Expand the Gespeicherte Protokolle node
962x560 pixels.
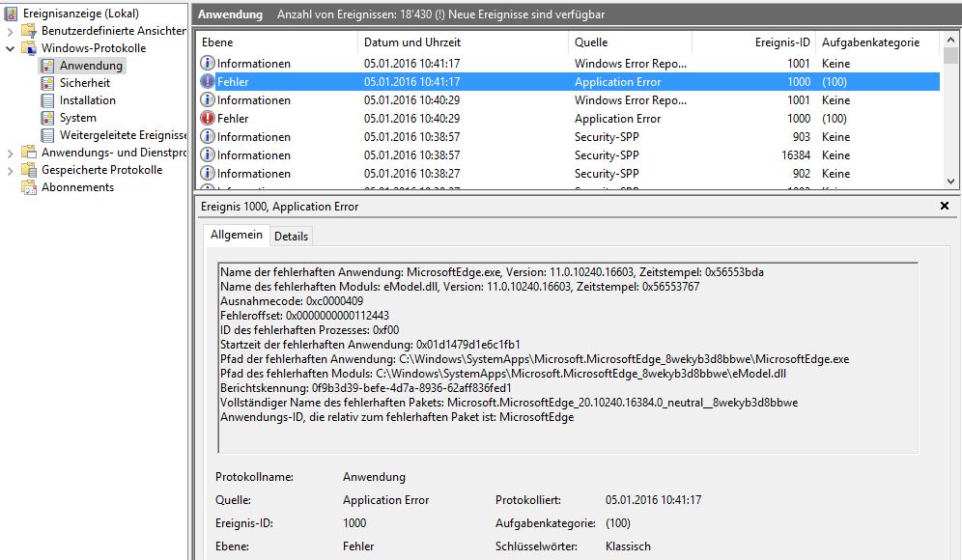[x=11, y=170]
